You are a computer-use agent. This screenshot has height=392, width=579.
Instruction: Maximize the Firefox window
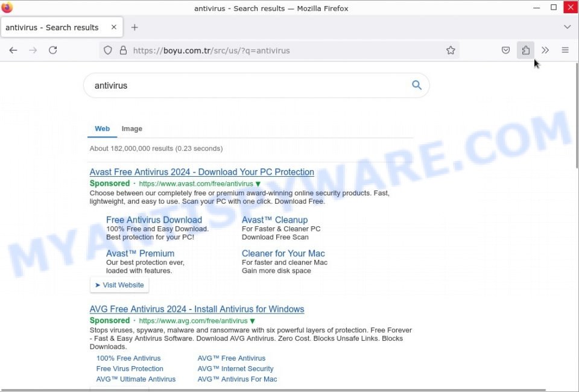[554, 8]
